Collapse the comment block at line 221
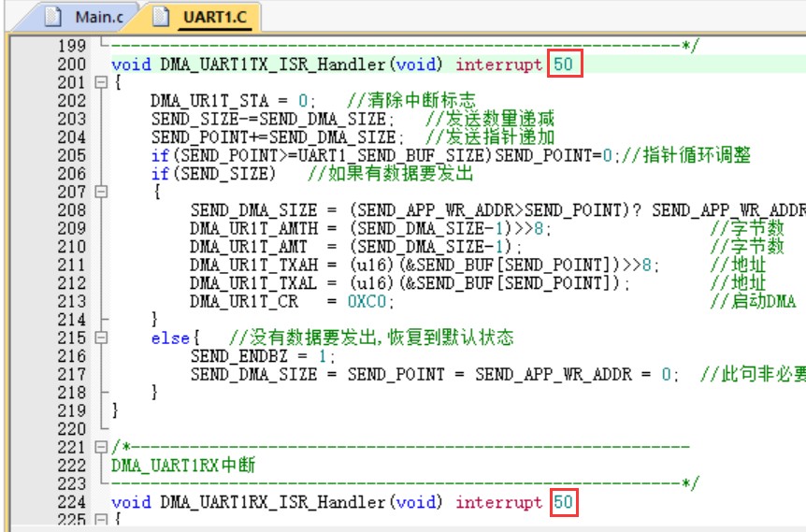 tap(101, 447)
